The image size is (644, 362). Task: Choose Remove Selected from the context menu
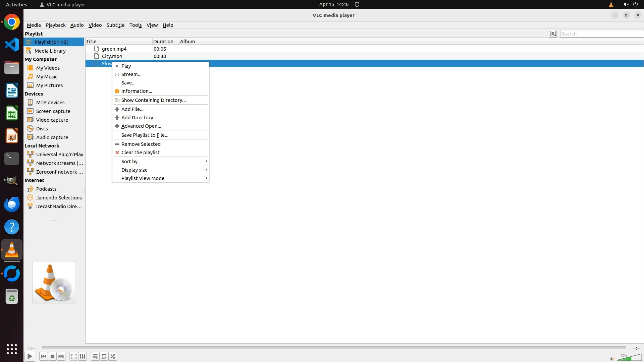coord(141,144)
